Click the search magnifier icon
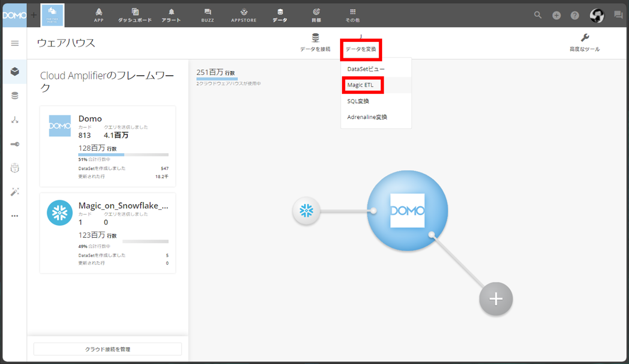This screenshot has height=364, width=629. 538,15
